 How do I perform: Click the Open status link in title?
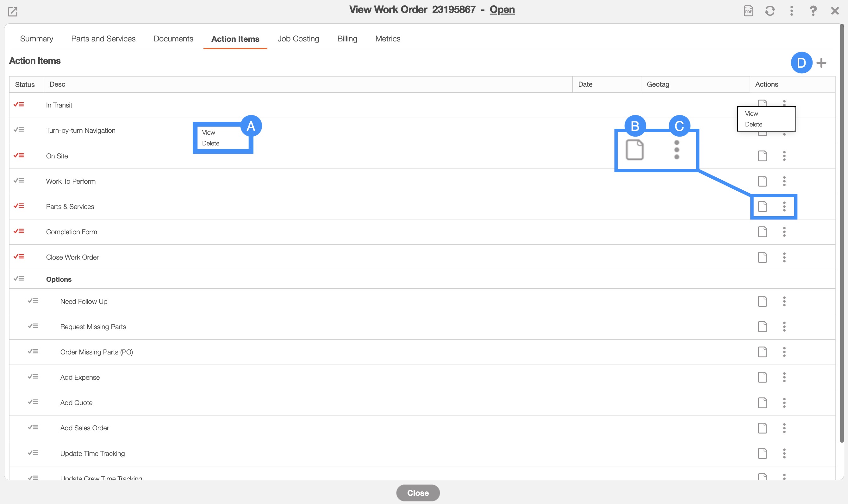[x=502, y=9]
